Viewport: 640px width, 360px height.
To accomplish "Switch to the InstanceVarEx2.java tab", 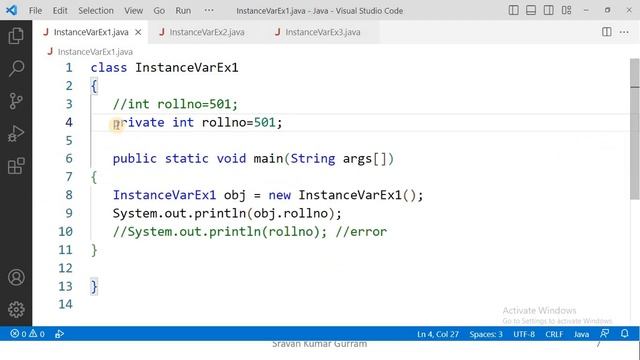I will point(207,32).
